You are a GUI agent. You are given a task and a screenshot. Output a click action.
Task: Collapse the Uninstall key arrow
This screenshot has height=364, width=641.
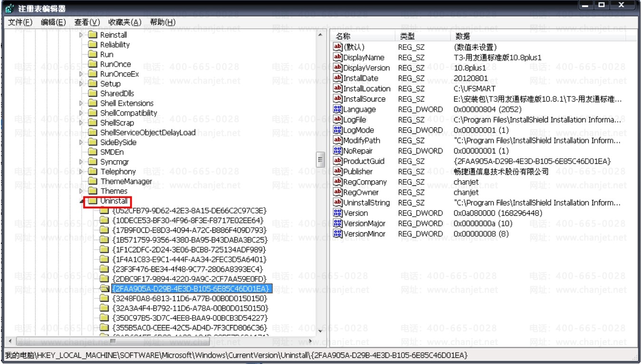[x=82, y=202]
